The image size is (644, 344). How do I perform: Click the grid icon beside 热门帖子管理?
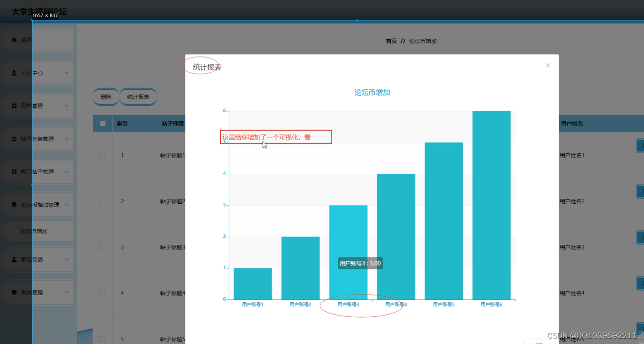[14, 172]
